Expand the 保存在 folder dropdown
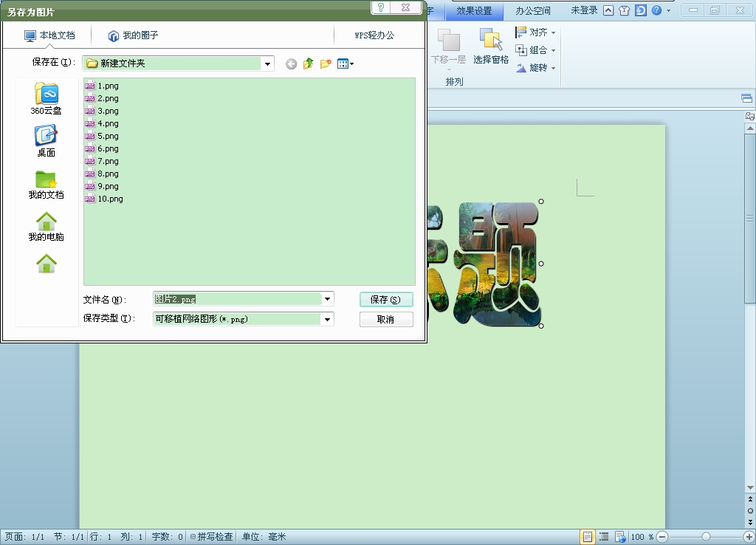The width and height of the screenshot is (756, 545). pyautogui.click(x=267, y=64)
